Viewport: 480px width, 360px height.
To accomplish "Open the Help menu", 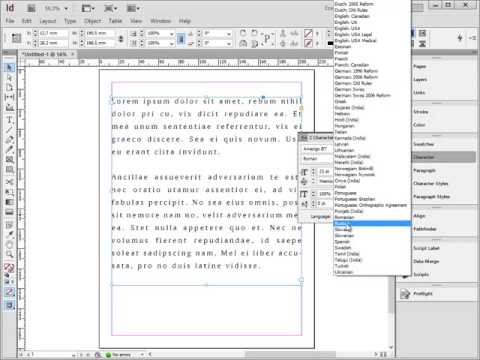I will coord(184,21).
